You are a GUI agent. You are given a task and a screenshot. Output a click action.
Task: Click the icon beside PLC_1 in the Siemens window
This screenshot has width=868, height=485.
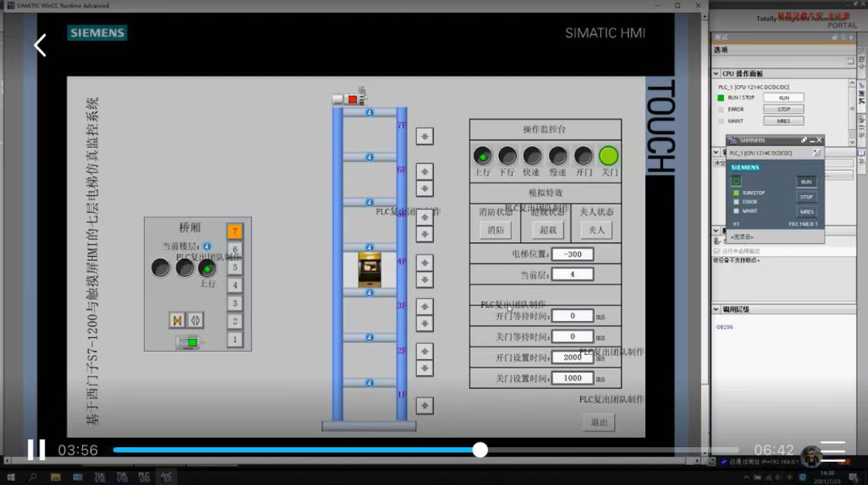coord(817,153)
